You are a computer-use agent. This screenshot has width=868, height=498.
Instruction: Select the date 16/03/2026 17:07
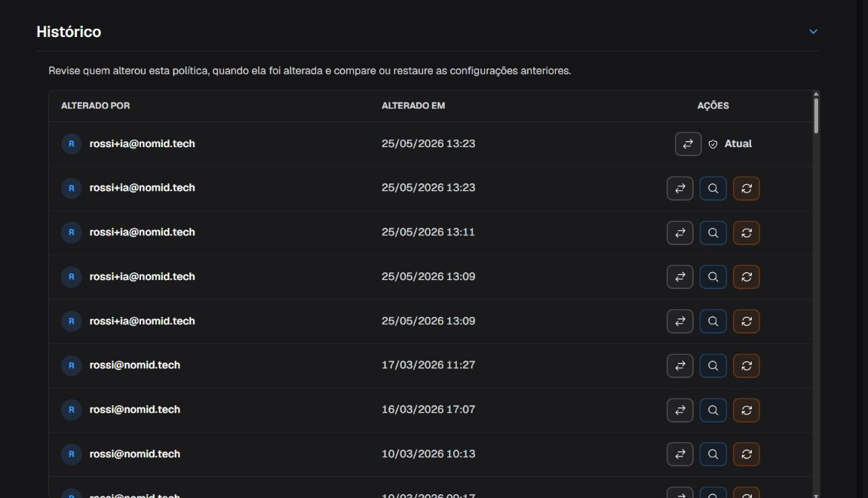428,410
